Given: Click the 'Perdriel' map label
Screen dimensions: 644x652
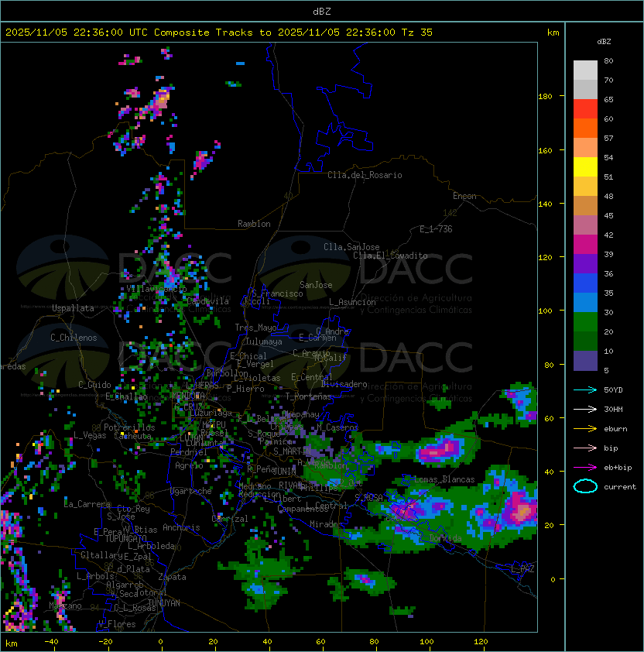Looking at the screenshot, I should 189,452.
